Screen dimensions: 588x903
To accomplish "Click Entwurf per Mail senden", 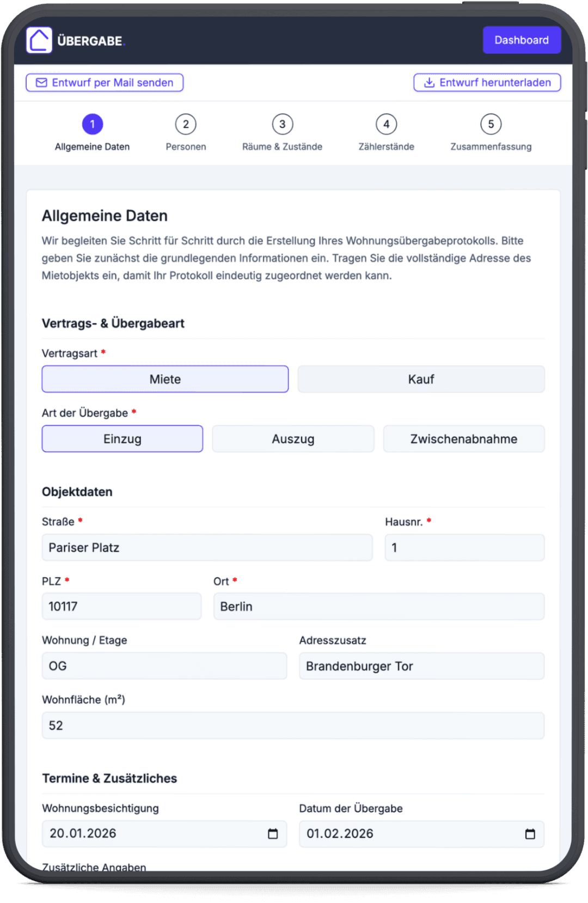I will click(105, 82).
